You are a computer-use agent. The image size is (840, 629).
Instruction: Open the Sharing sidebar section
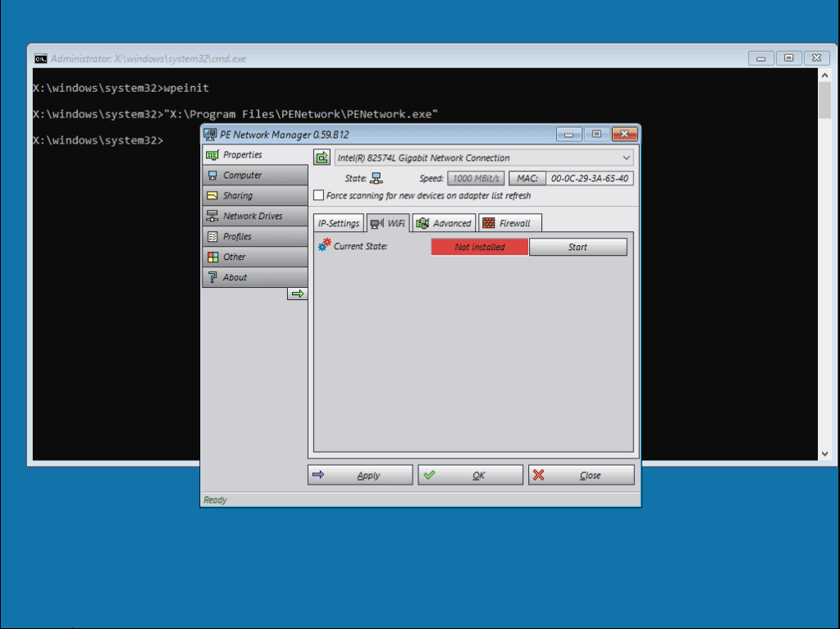pos(254,195)
